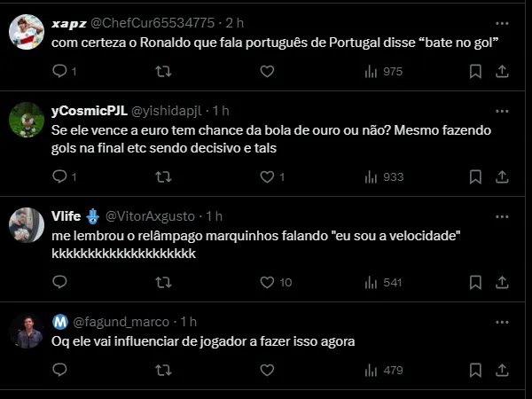The image size is (532, 399).
Task: Reply to Vlife's tweet
Action: 60,282
